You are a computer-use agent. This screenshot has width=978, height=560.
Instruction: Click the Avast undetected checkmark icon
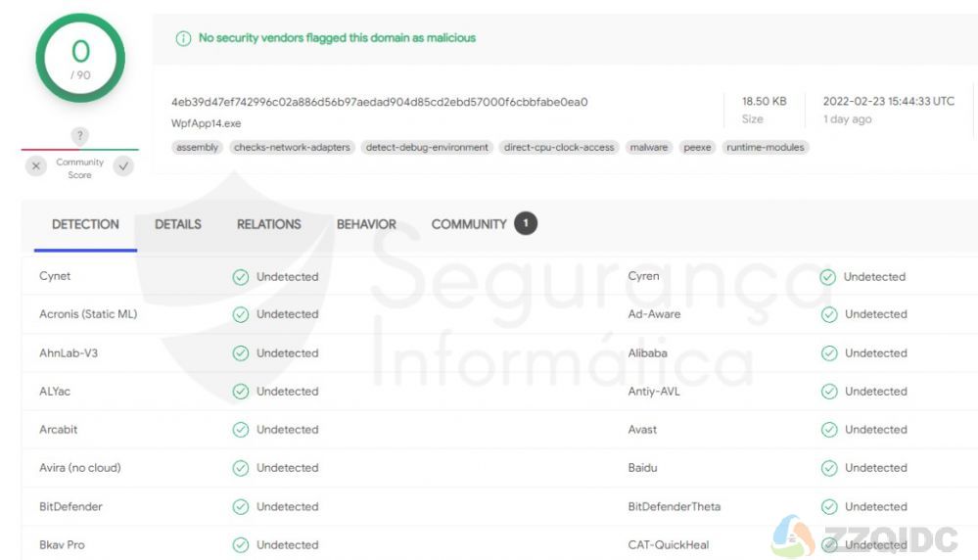829,430
